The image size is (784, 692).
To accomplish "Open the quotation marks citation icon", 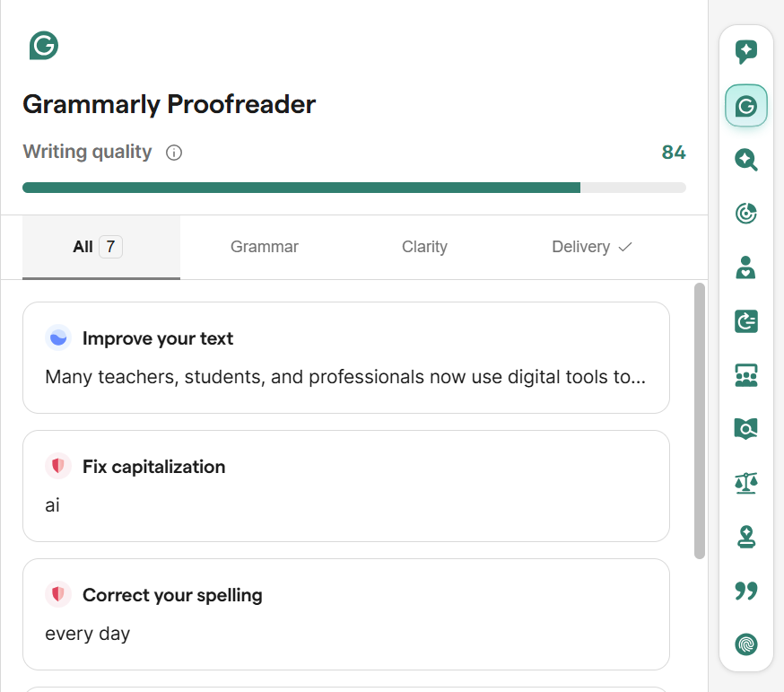I will [745, 590].
